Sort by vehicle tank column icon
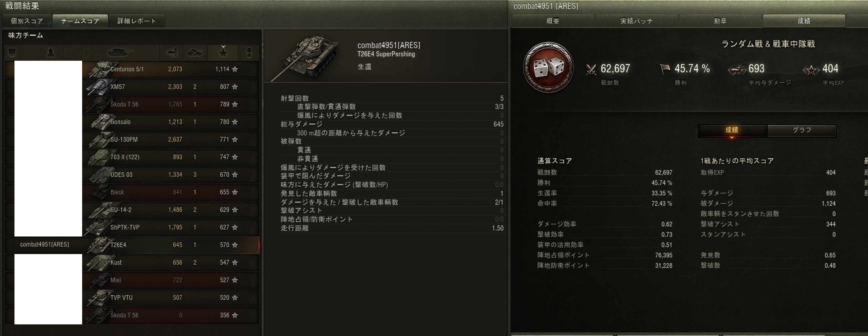Screen dimensions: 868x336 (x=121, y=52)
